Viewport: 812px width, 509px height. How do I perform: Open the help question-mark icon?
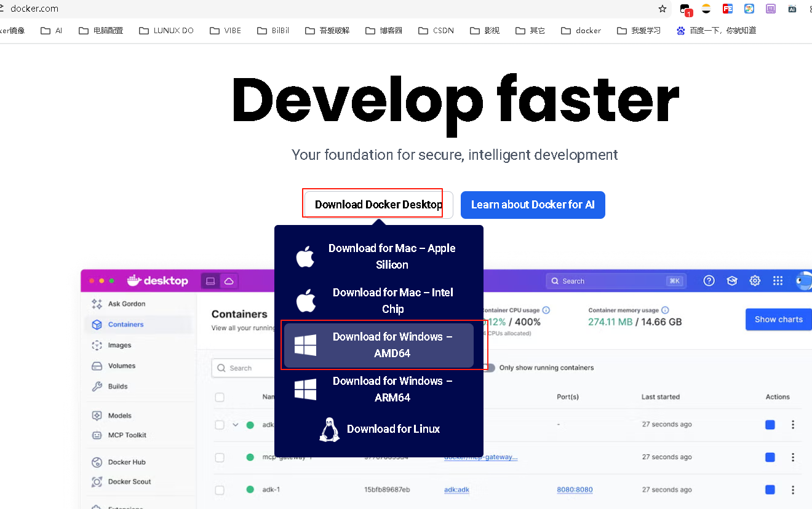tap(709, 281)
